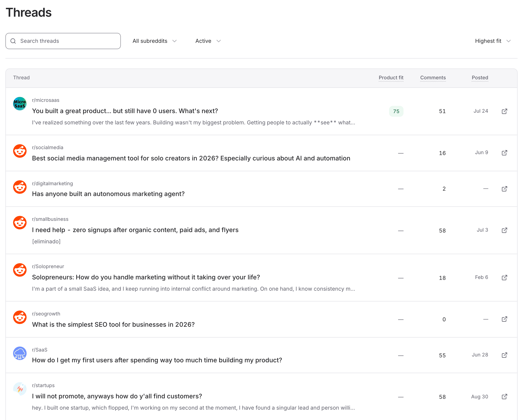Expand the All subreddits dropdown

pos(154,41)
